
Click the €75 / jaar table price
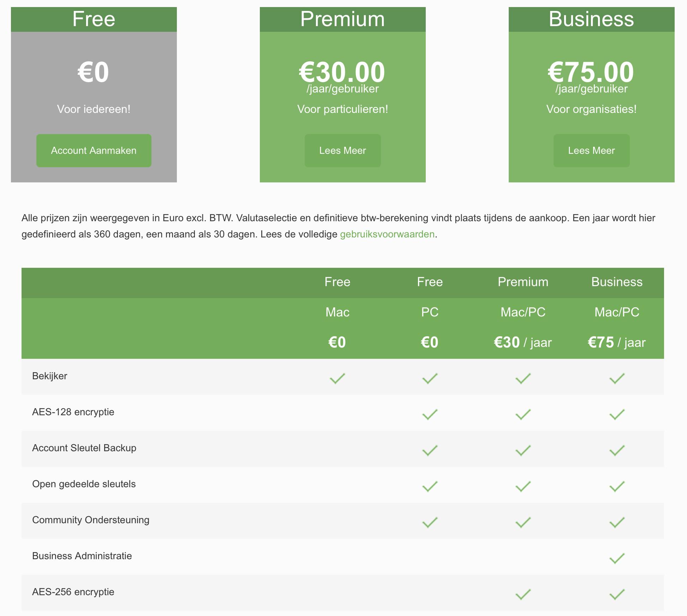pos(616,343)
